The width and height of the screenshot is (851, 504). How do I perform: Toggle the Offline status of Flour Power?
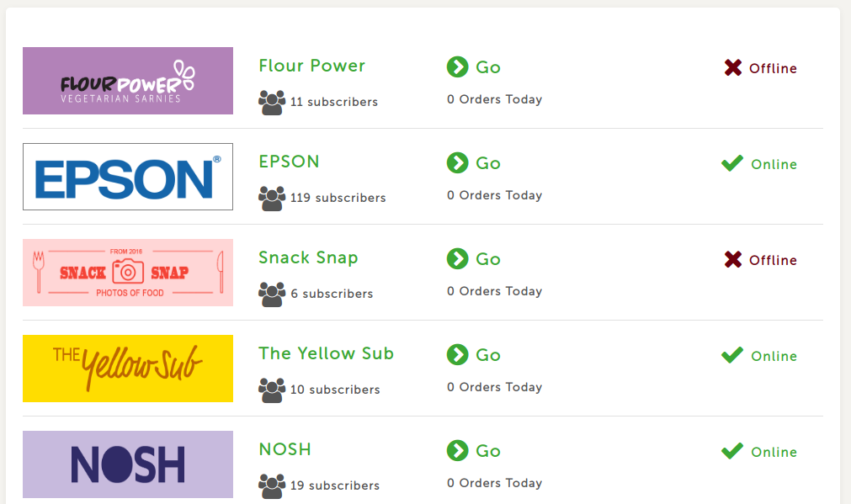(760, 68)
